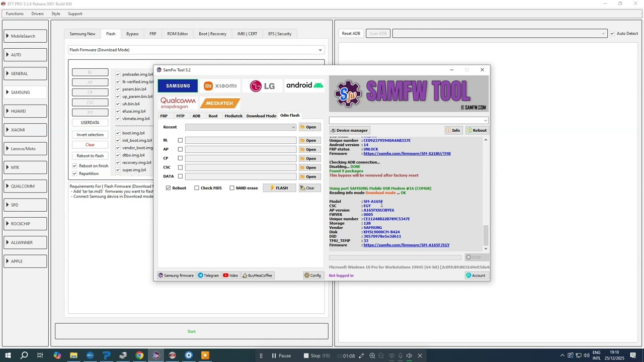Expand the MTK sidebar category
Screen dimensions: 644x362
25,167
